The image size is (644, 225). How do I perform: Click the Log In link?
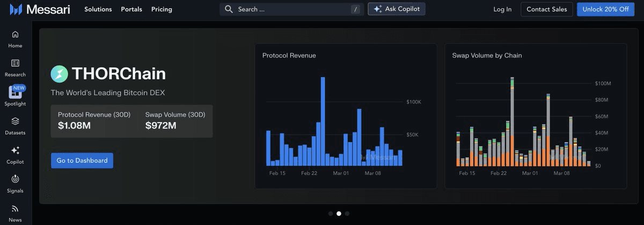[x=502, y=9]
